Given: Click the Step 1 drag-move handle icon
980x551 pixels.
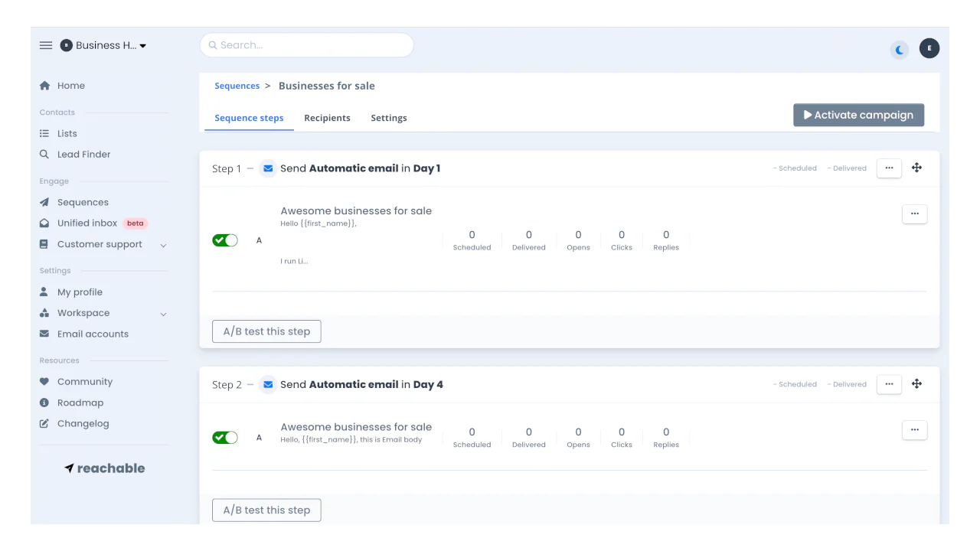Looking at the screenshot, I should tap(916, 168).
